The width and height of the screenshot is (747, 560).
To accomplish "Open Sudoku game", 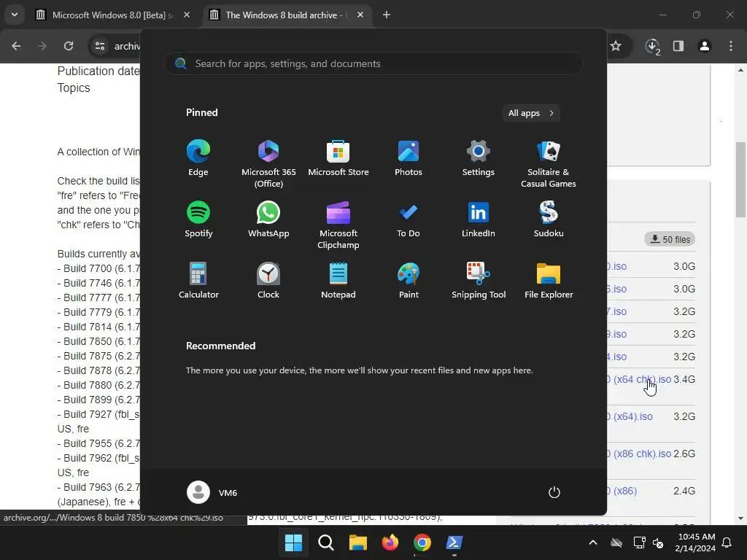I will pos(549,219).
